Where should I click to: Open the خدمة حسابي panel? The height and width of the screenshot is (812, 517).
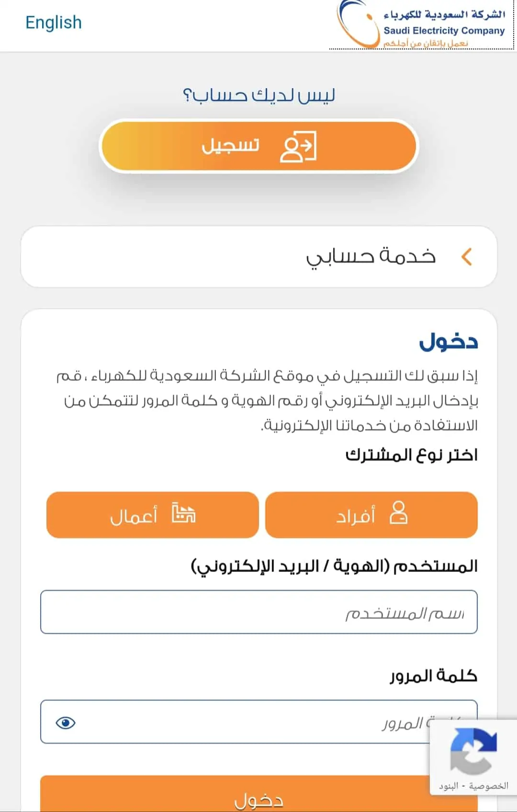[x=259, y=257]
